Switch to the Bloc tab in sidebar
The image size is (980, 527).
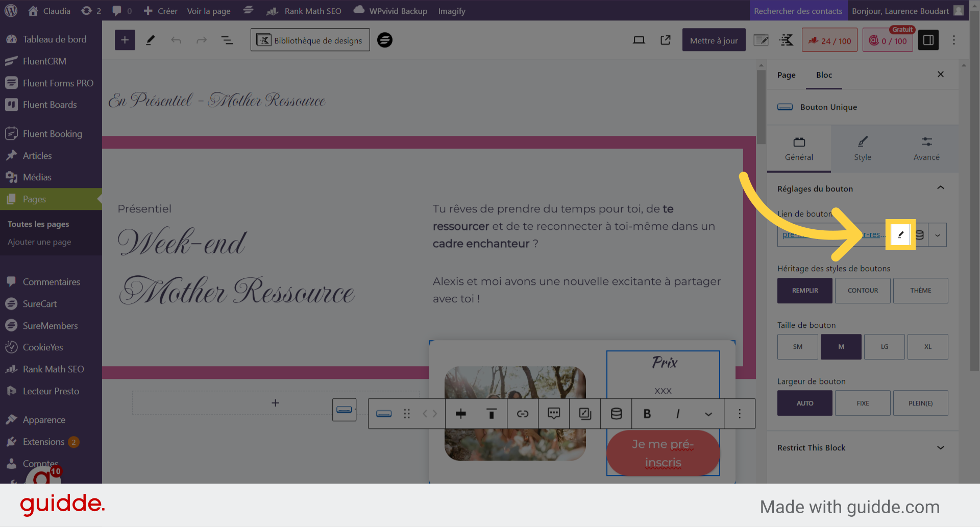[824, 75]
